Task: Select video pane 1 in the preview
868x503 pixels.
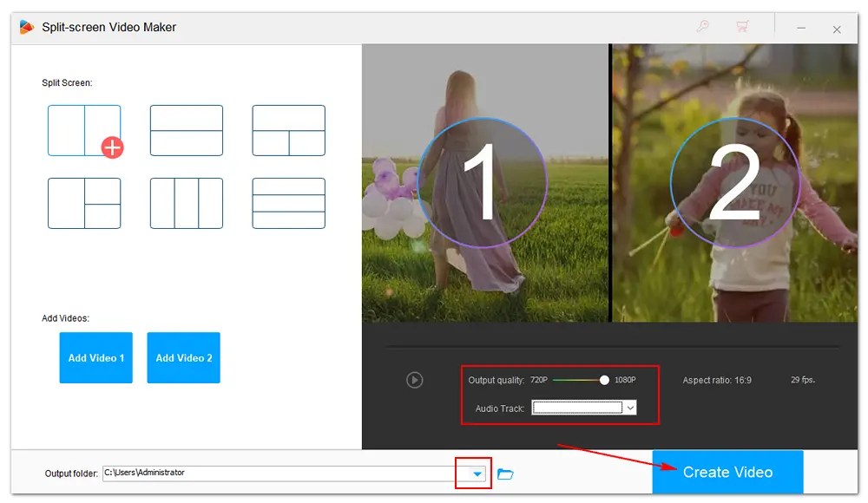Action: tap(483, 181)
